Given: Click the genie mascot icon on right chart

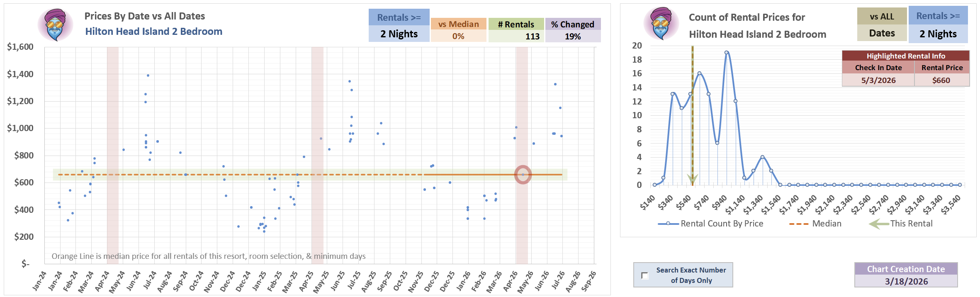Looking at the screenshot, I should (x=661, y=23).
